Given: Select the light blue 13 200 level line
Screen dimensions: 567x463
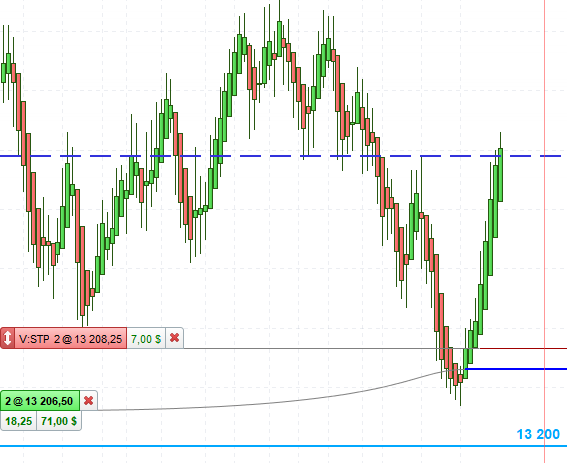Looking at the screenshot, I should pos(284,446).
